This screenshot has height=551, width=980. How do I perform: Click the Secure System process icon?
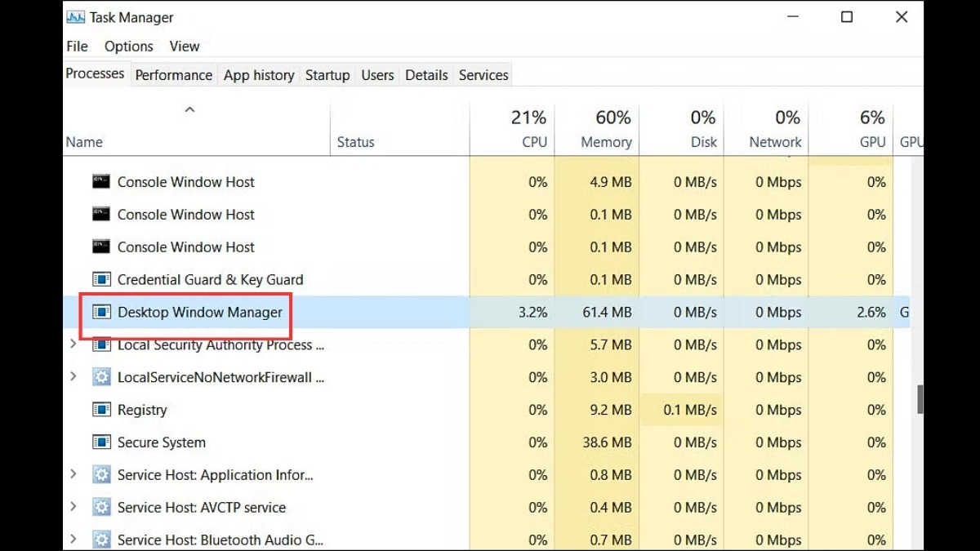pos(101,443)
